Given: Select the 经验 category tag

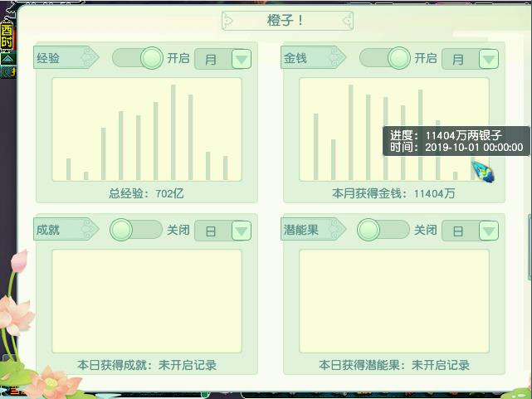Looking at the screenshot, I should 66,57.
